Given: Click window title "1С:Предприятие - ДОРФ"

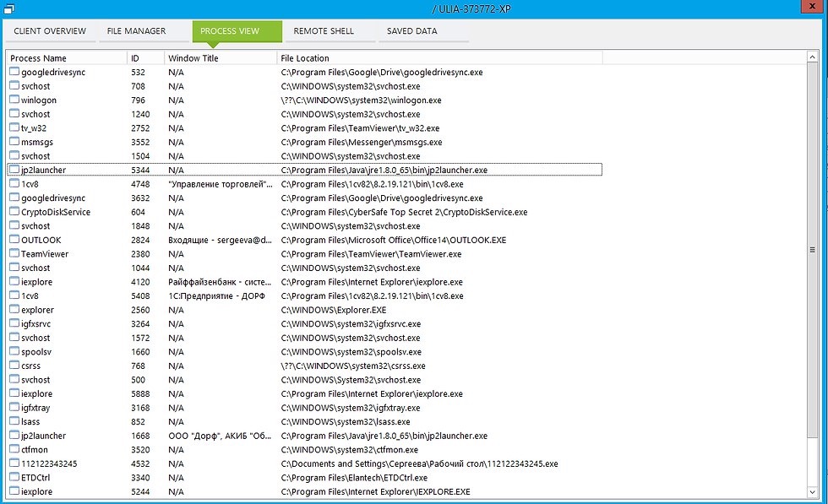Looking at the screenshot, I should coord(216,296).
